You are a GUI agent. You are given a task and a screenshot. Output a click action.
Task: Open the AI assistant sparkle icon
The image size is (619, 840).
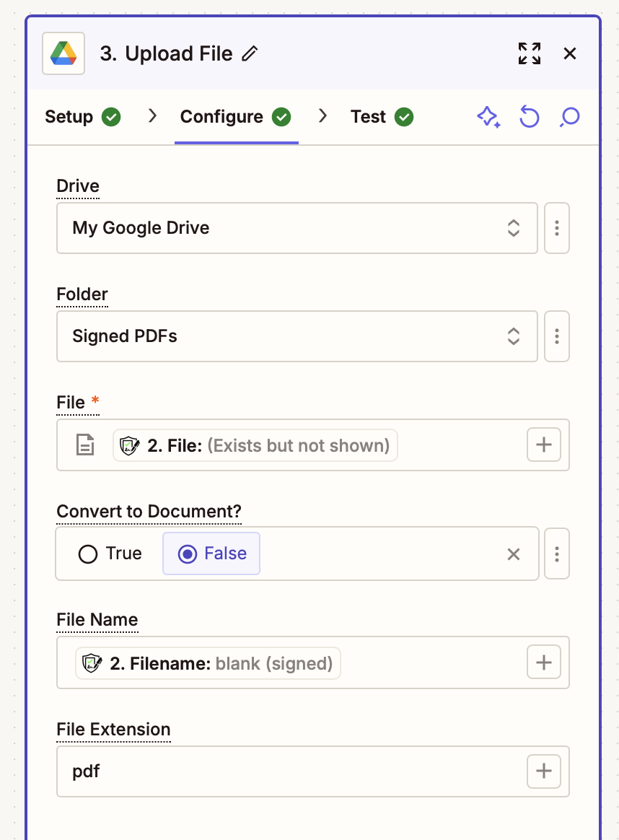[x=489, y=118]
